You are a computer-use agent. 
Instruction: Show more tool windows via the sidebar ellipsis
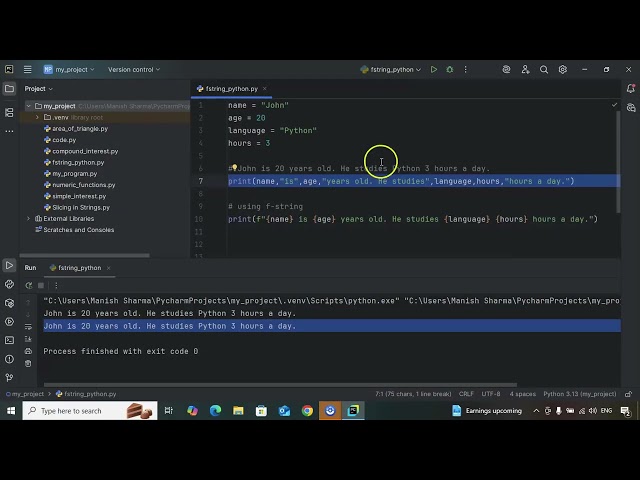click(9, 131)
